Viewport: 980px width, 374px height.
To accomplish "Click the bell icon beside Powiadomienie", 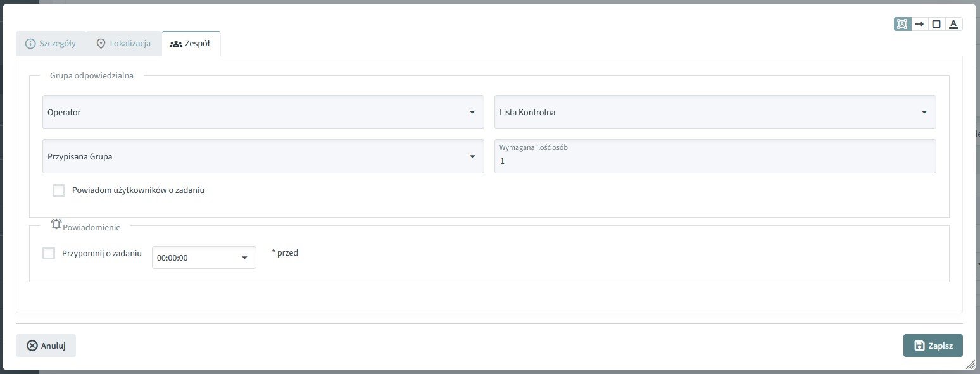I will 56,224.
